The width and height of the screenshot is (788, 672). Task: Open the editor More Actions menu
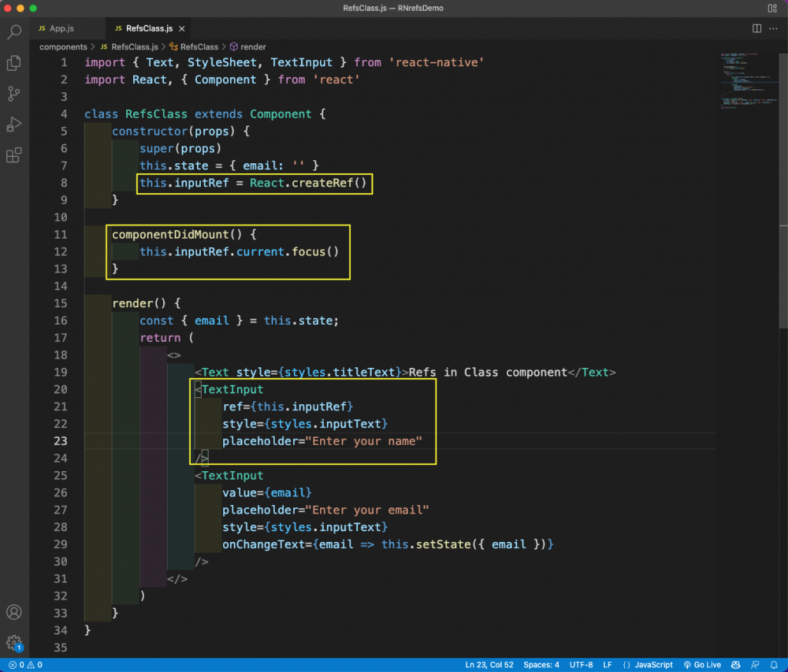pos(773,27)
